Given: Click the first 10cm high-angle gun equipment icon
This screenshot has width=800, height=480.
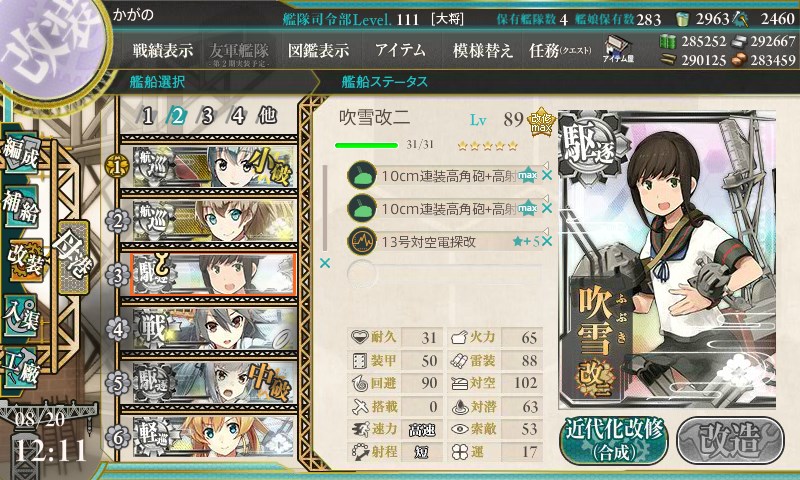Looking at the screenshot, I should [362, 176].
